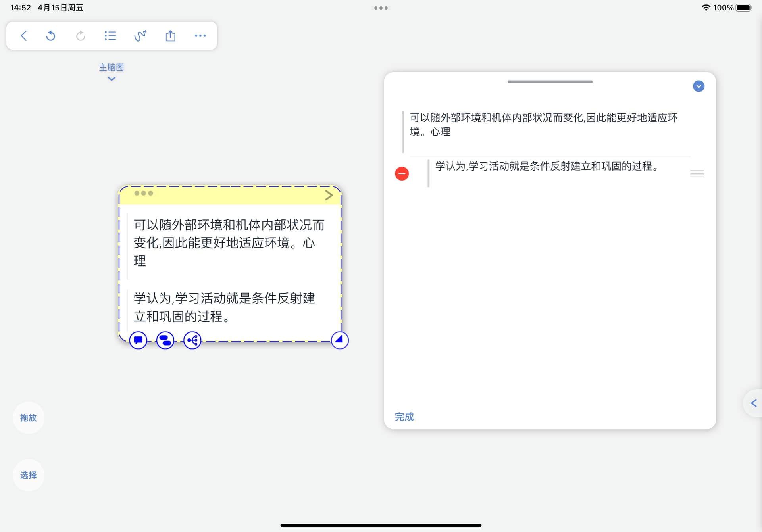Open the outline list view

click(x=110, y=36)
